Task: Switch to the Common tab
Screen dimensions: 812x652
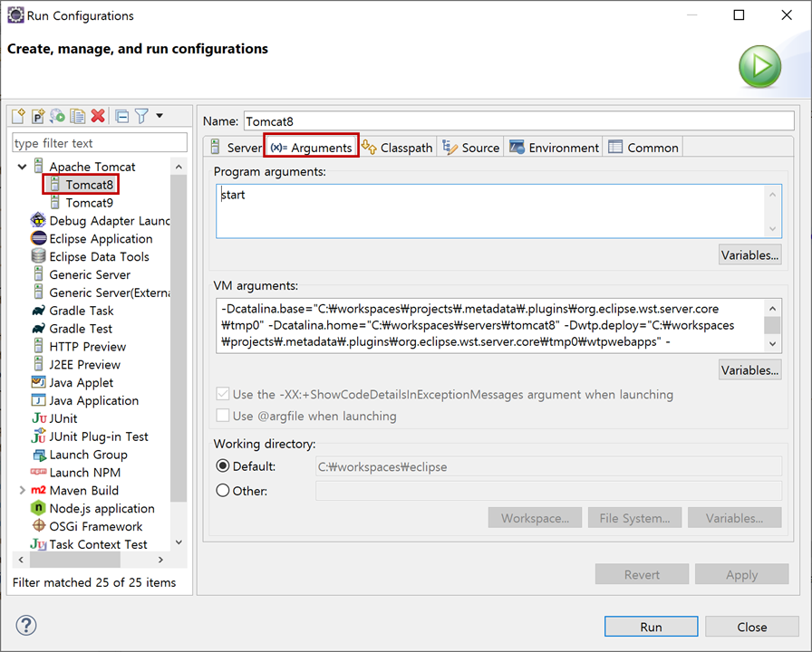Action: click(643, 148)
